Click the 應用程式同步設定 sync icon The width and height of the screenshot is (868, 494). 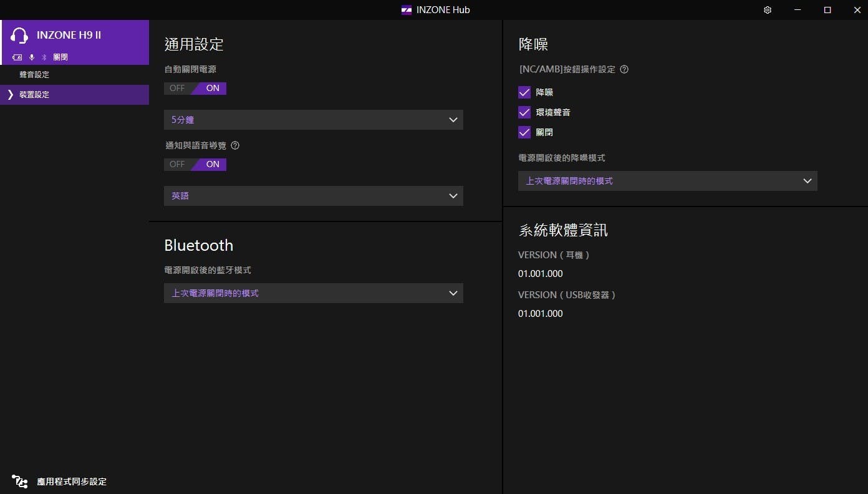coord(19,482)
